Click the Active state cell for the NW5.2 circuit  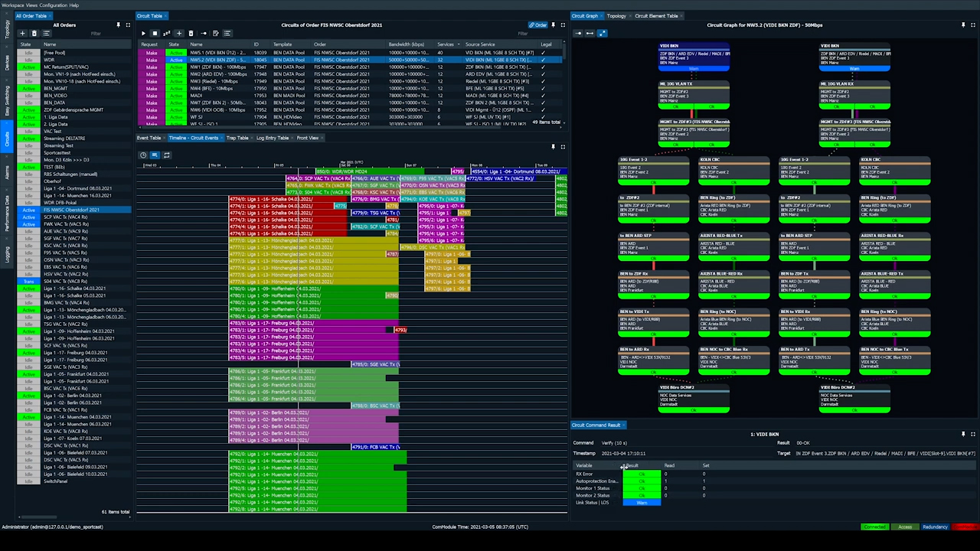click(x=176, y=60)
